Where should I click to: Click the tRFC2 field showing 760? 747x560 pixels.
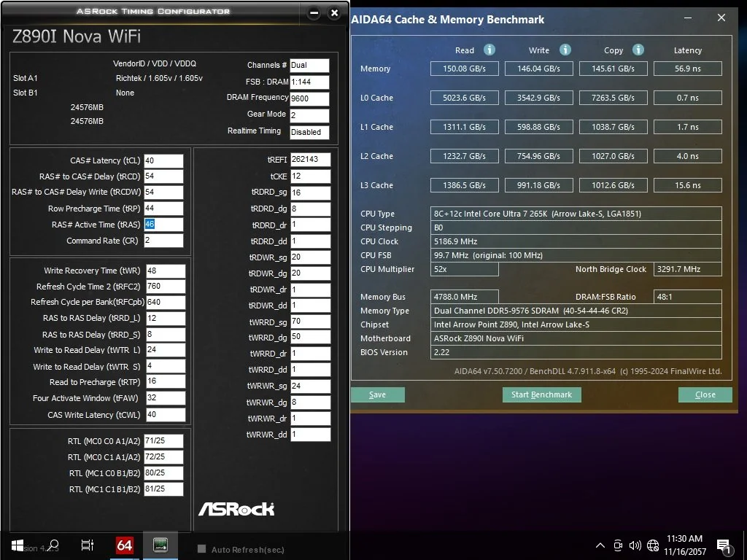click(x=166, y=286)
